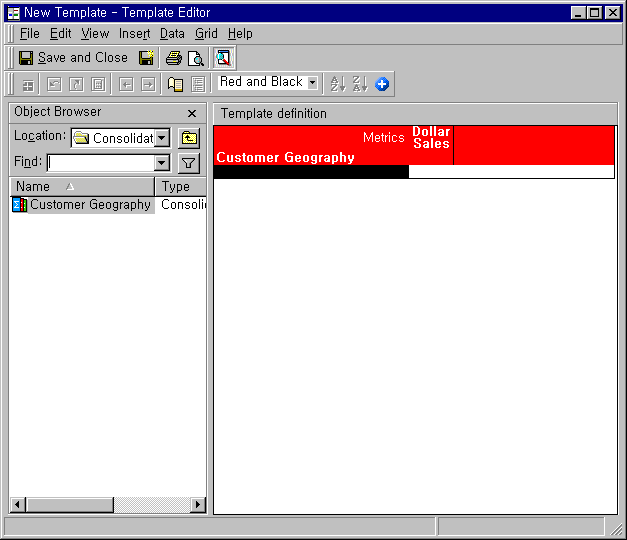Click the 'Consoli' type cell

point(183,205)
